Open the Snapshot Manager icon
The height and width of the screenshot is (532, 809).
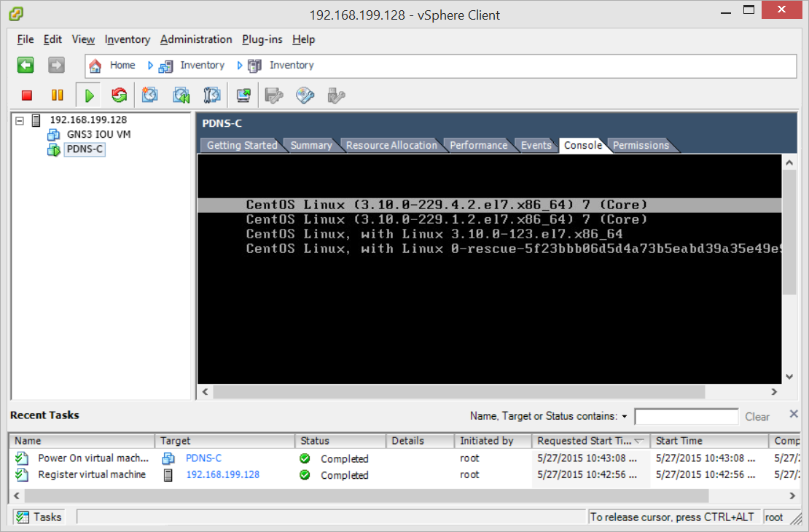tap(211, 95)
